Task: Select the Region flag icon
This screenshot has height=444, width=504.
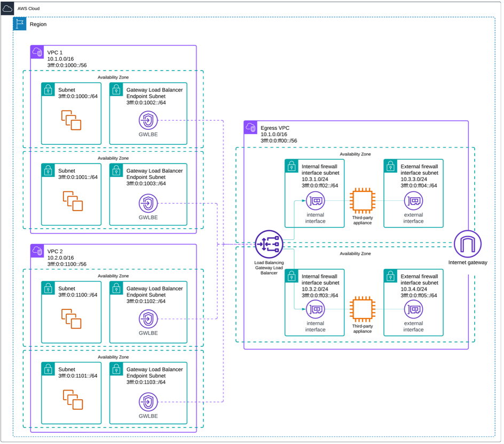Action: [19, 24]
